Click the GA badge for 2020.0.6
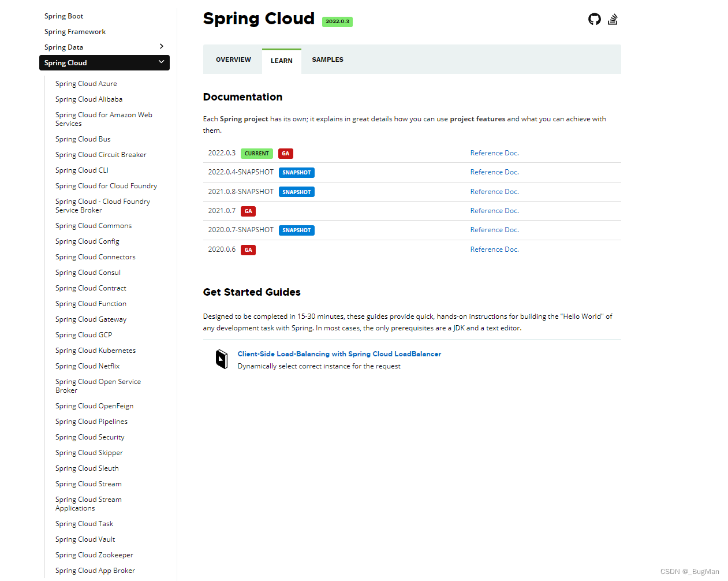The width and height of the screenshot is (728, 581). (248, 250)
